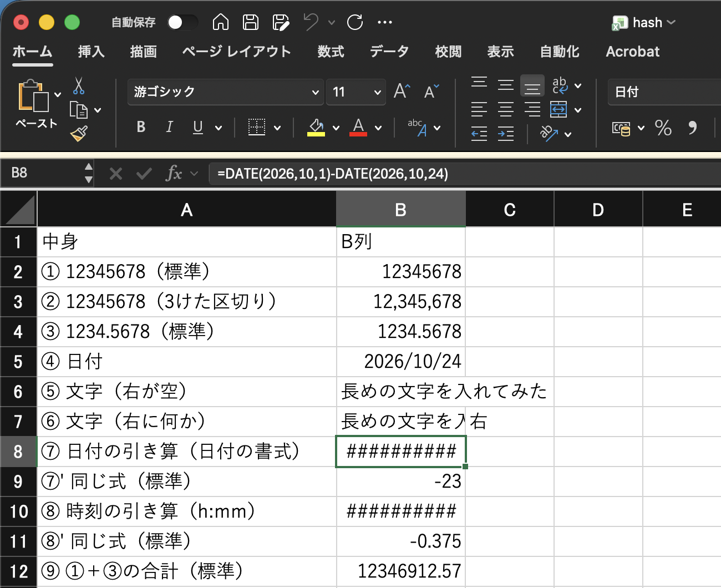Viewport: 721px width, 588px height.
Task: Toggle the AutoSave switch
Action: (182, 22)
